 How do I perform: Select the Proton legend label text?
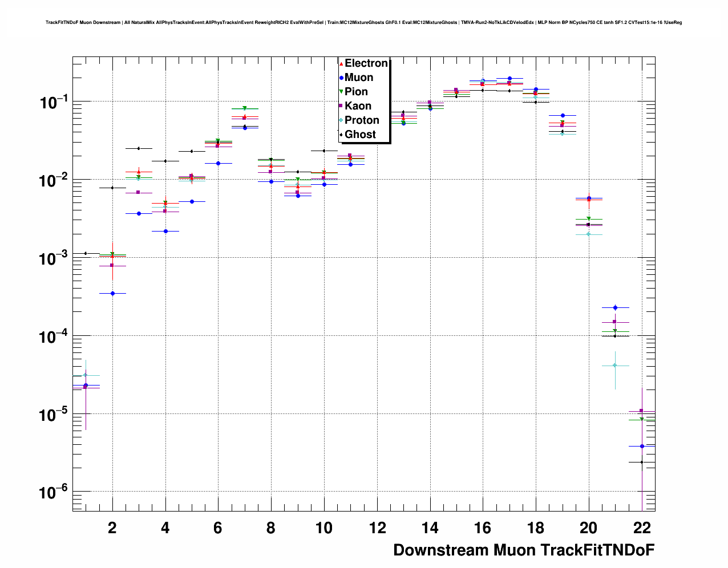[x=362, y=120]
